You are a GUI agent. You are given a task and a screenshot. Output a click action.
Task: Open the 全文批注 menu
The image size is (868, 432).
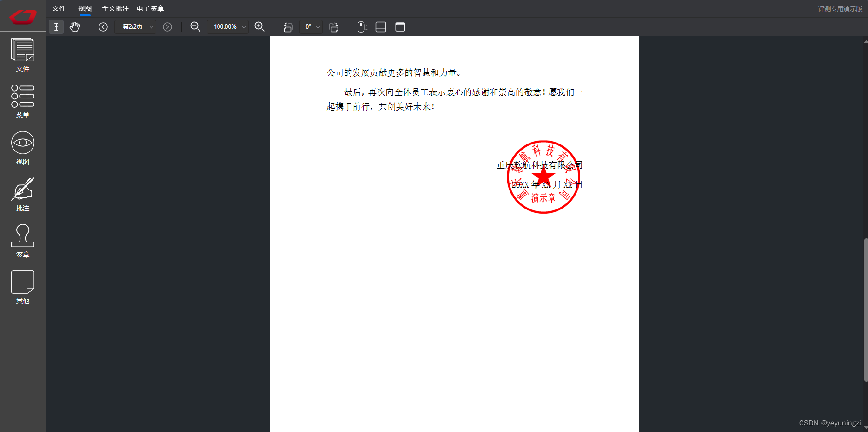click(x=115, y=8)
